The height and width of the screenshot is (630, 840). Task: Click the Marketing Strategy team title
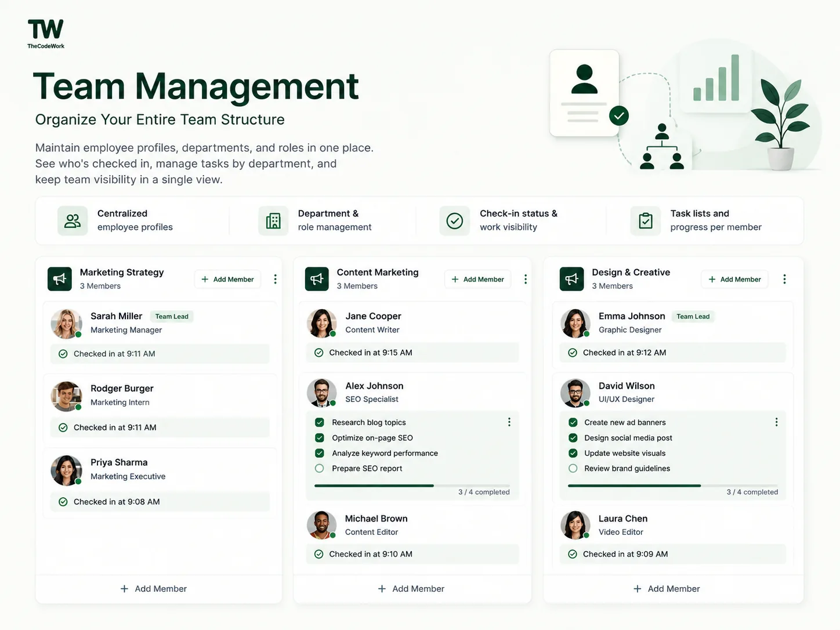pyautogui.click(x=122, y=272)
